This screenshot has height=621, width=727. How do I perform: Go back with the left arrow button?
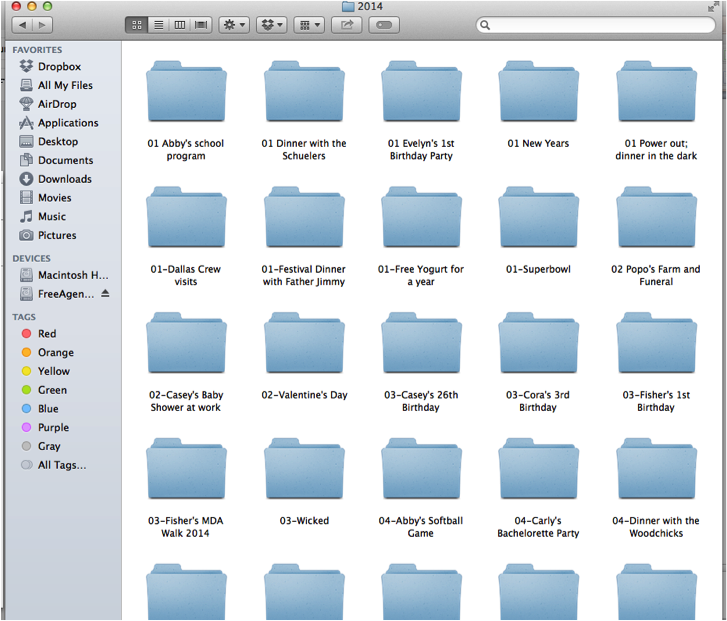pyautogui.click(x=22, y=25)
